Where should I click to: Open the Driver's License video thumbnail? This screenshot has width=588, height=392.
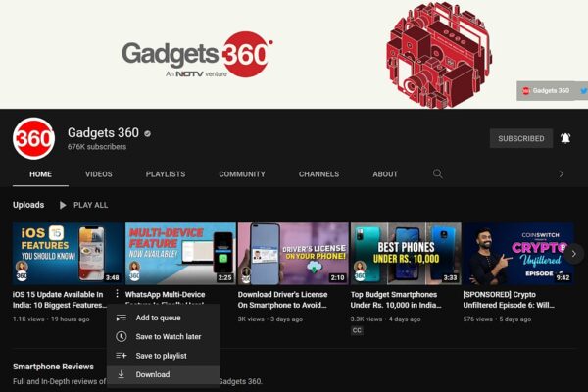pos(293,254)
